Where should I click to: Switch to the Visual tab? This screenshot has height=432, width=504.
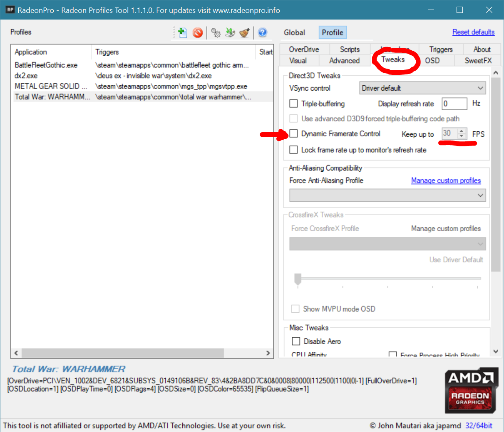(298, 61)
